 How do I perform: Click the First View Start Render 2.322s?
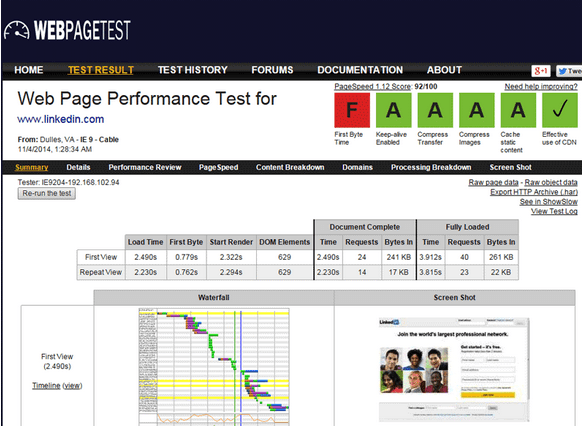point(231,257)
